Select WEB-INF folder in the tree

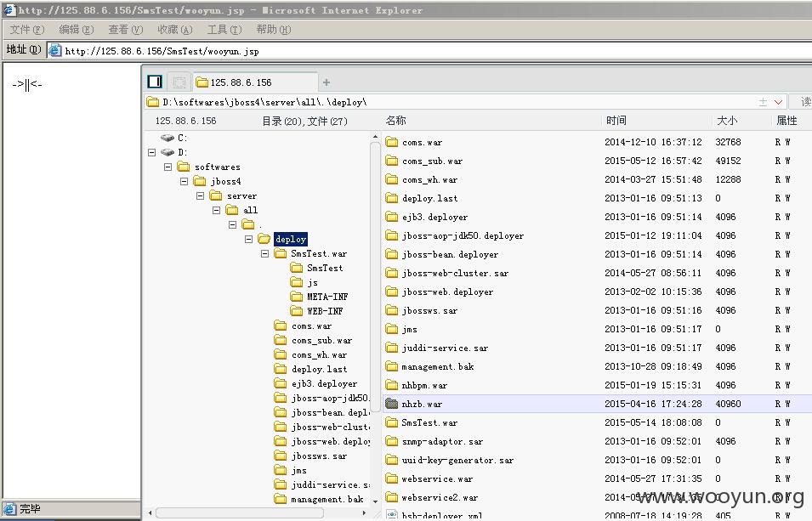(x=325, y=311)
